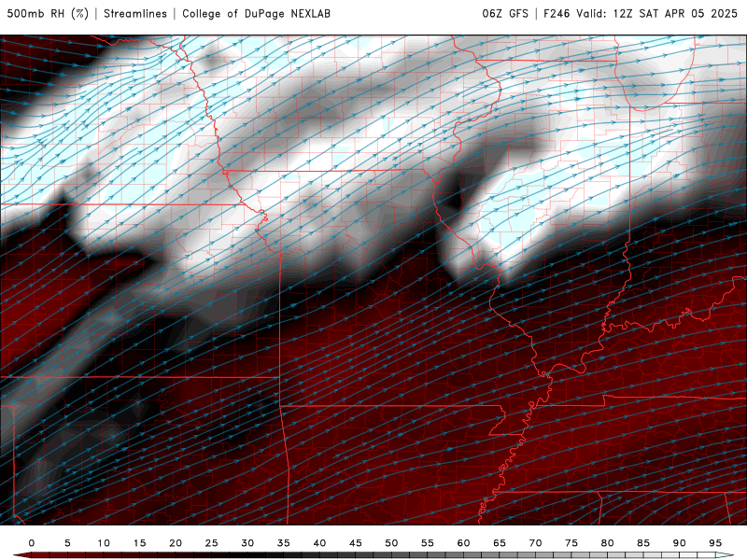Select the "12Z SAT APR 05 2025" valid time
This screenshot has height=560, width=747.
[x=675, y=13]
